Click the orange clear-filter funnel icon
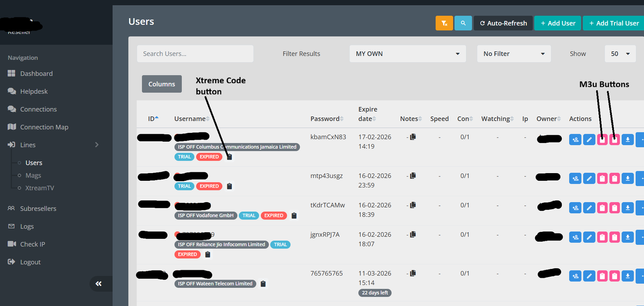Viewport: 644px width, 306px height. click(444, 23)
